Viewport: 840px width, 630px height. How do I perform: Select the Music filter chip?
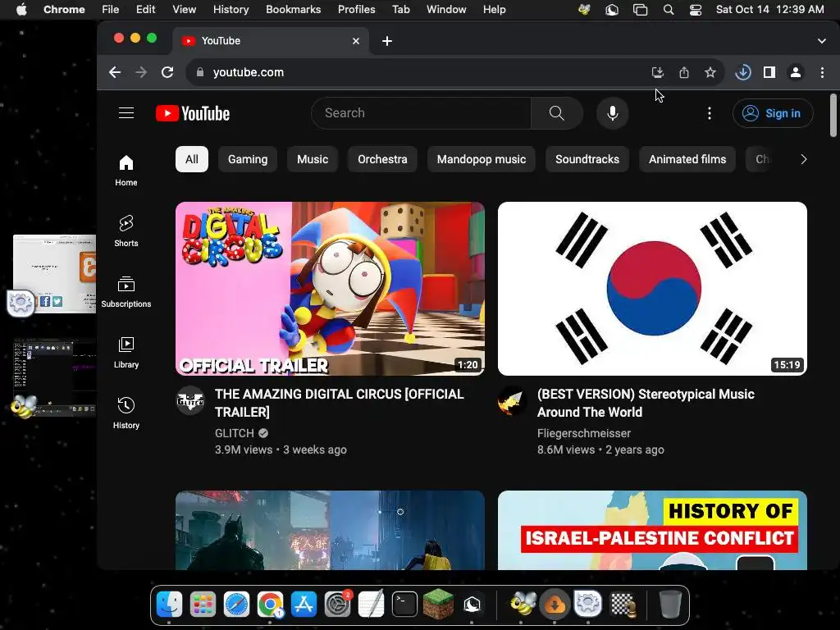(313, 159)
